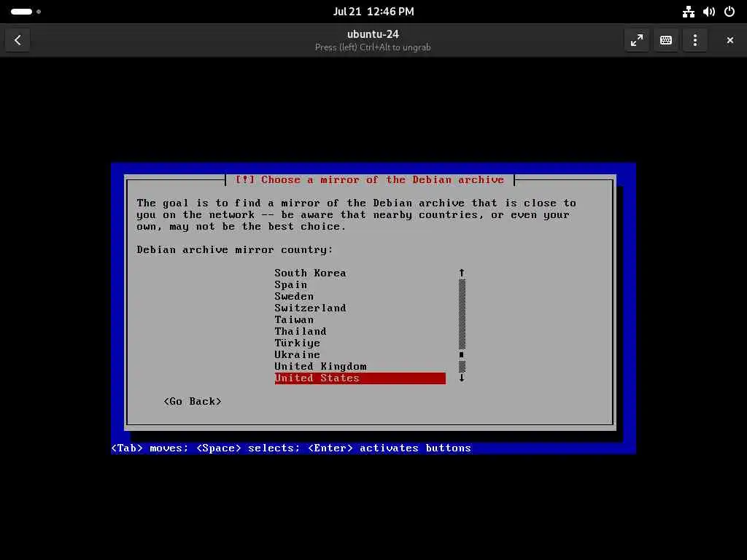The image size is (747, 560).
Task: Open the network status icon
Action: (x=689, y=12)
